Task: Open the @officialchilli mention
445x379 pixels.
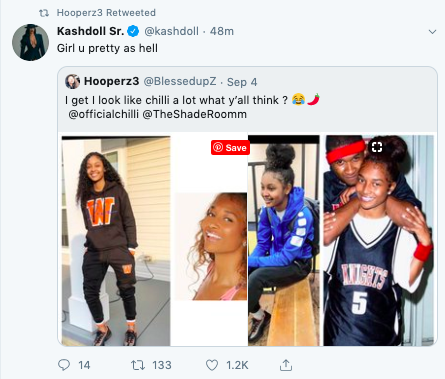Action: (103, 114)
